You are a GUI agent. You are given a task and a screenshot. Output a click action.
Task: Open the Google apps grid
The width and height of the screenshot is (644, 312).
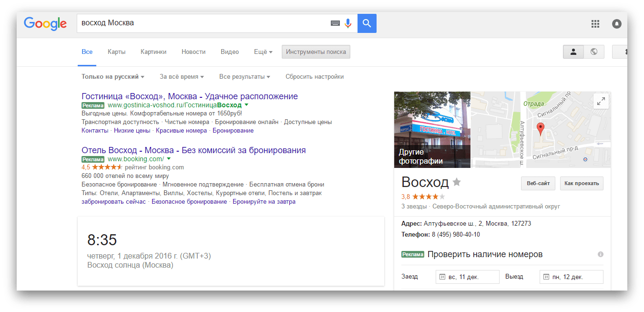[x=595, y=23]
